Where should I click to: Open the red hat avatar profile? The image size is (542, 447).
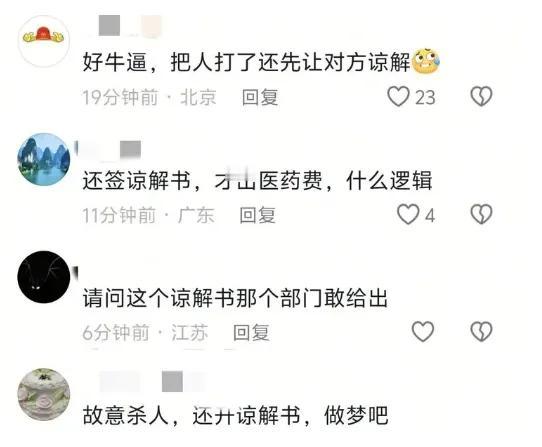[x=44, y=41]
